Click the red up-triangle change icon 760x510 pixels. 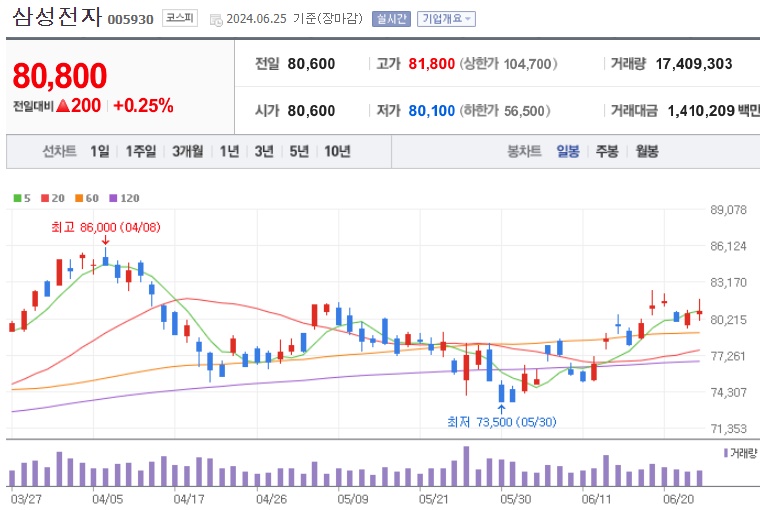[x=63, y=105]
